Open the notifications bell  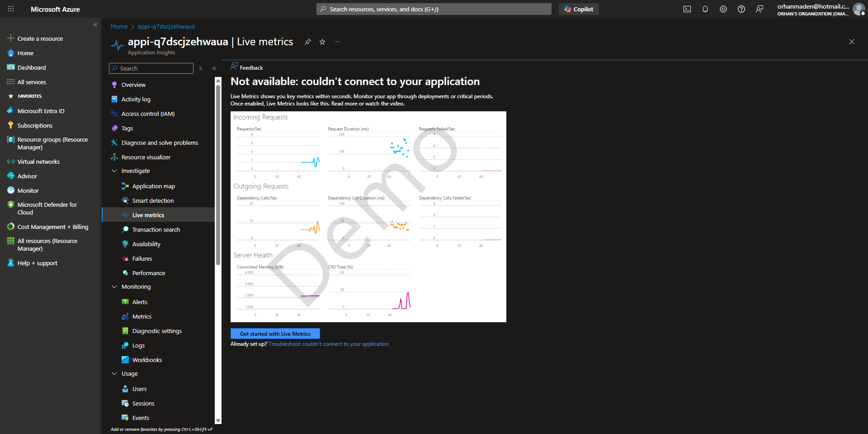click(705, 9)
